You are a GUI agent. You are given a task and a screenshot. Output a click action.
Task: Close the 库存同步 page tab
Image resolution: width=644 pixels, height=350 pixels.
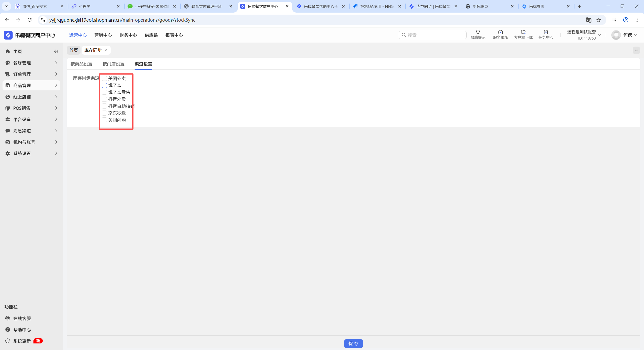point(106,50)
